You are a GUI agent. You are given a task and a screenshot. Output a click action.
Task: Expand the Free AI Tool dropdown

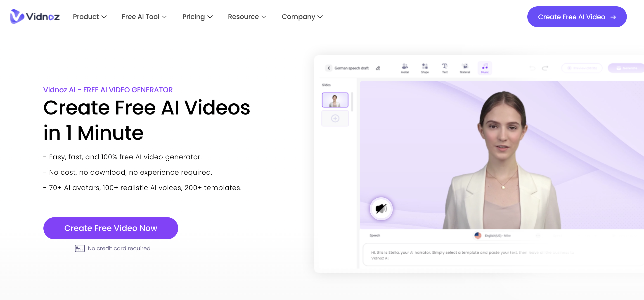tap(144, 17)
